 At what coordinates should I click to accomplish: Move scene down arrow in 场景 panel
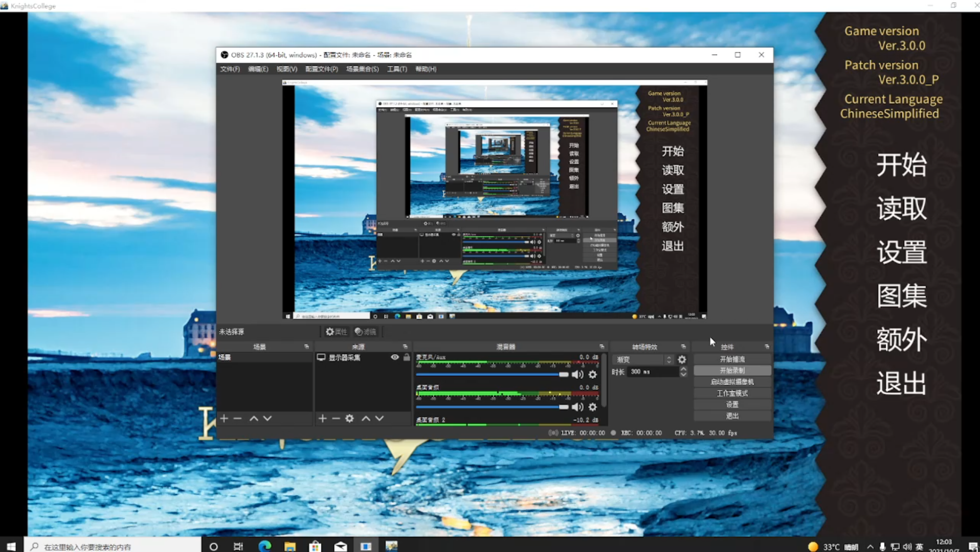(x=267, y=418)
